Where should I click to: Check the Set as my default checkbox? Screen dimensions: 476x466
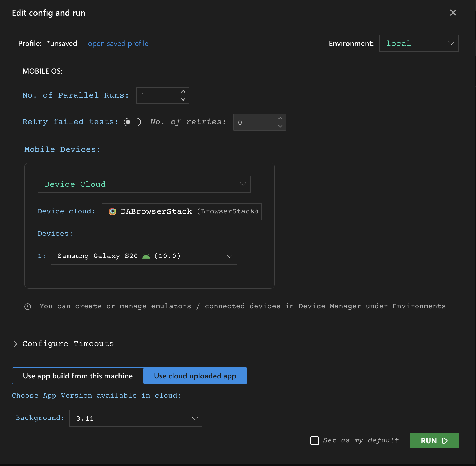point(315,441)
